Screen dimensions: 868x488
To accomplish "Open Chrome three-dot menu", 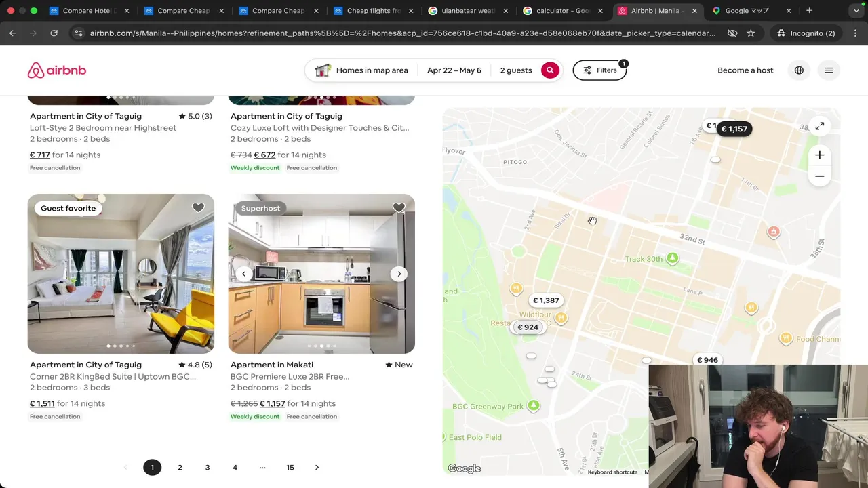I will 854,33.
